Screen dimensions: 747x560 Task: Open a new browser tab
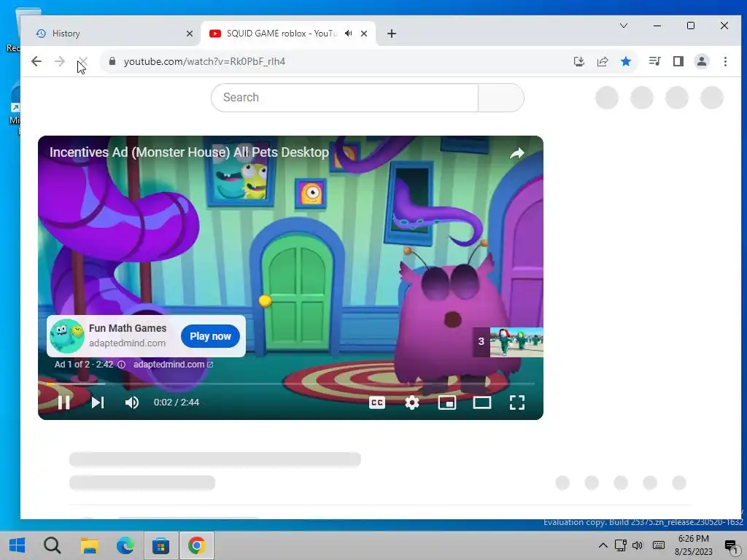(392, 34)
